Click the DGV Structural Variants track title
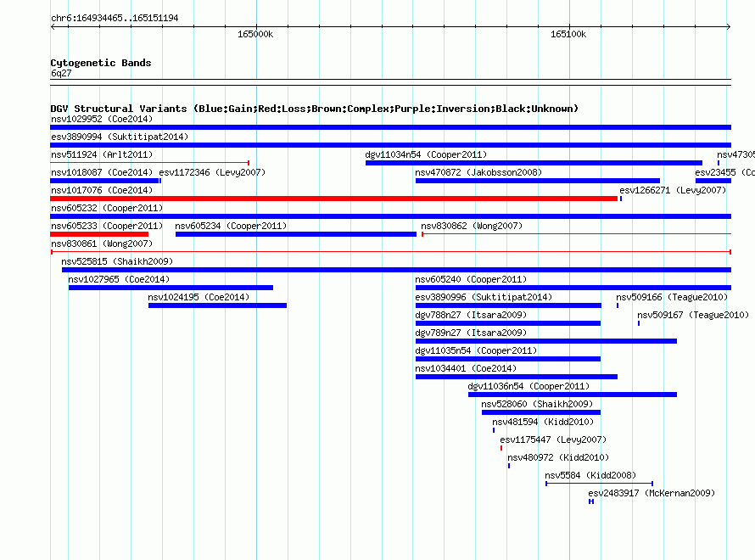755x560 pixels. (x=314, y=109)
